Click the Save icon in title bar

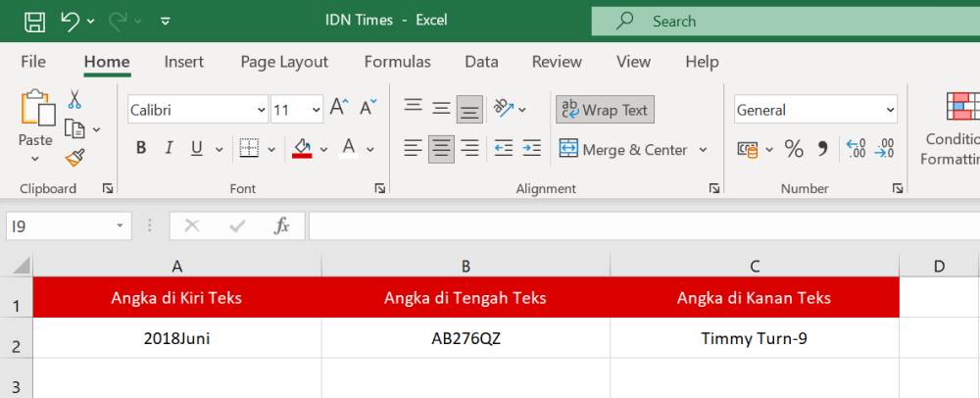click(x=34, y=22)
